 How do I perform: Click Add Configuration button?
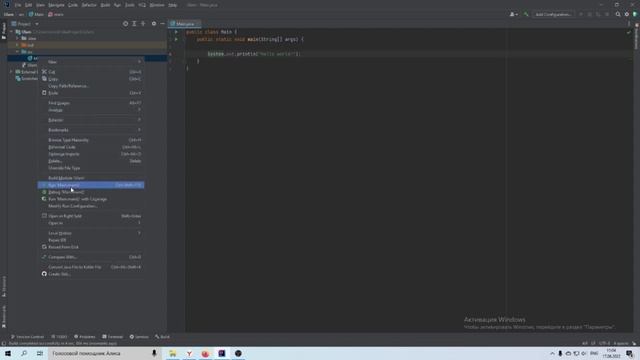[553, 14]
